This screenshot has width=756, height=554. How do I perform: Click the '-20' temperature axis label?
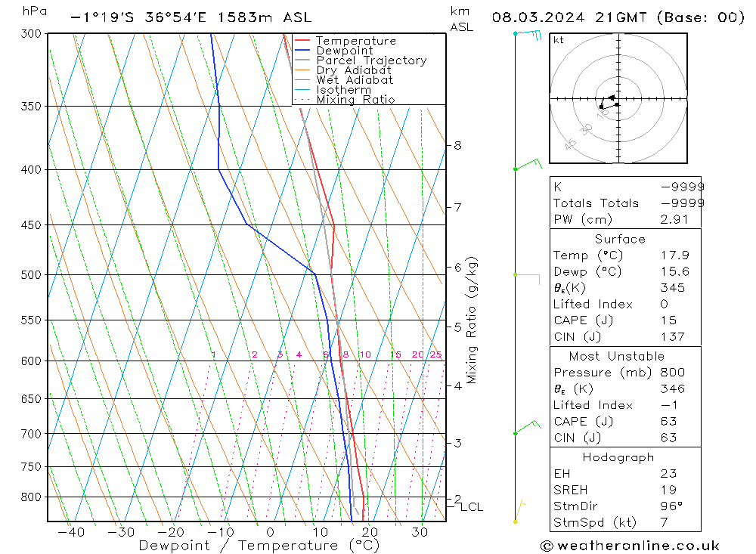pyautogui.click(x=171, y=532)
